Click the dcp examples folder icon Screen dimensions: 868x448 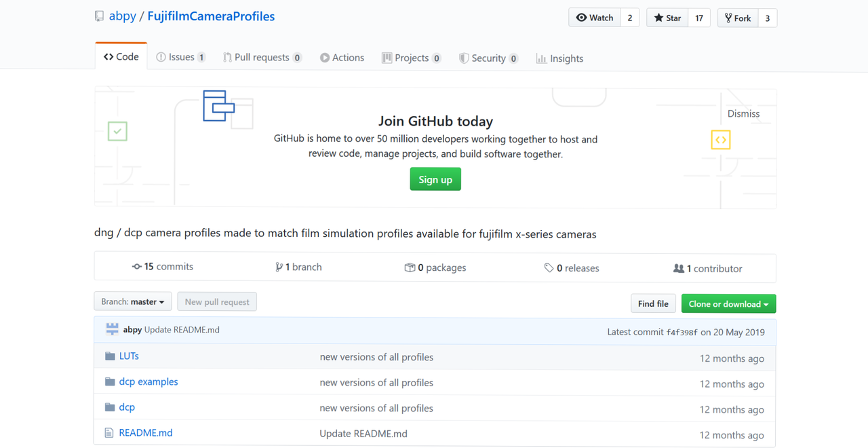pyautogui.click(x=110, y=382)
